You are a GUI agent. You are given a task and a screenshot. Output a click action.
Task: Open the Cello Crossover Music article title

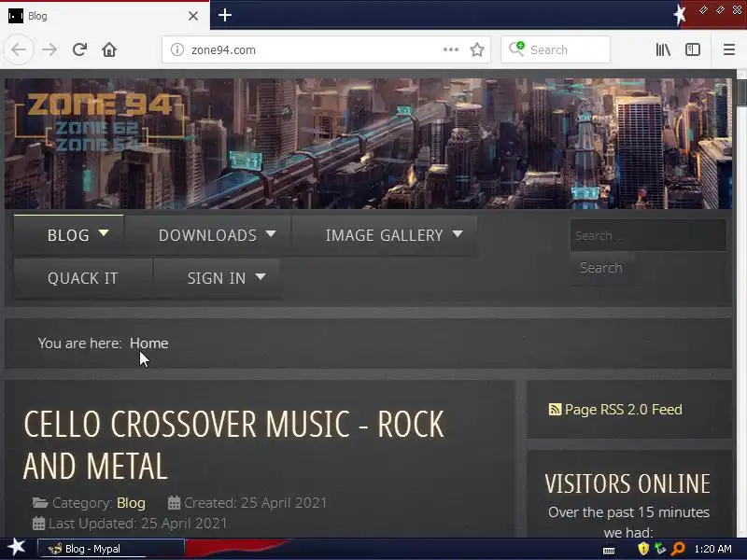coord(233,445)
